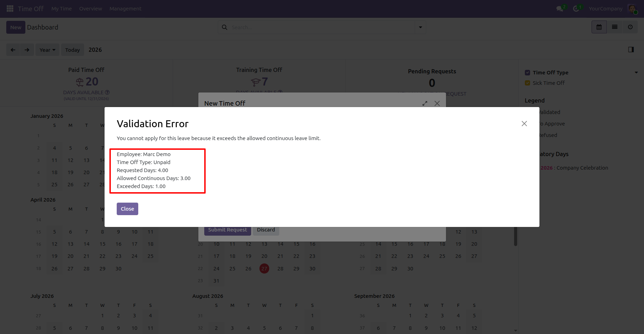Screen dimensions: 644x334
Task: Click the Time Off app title
Action: pyautogui.click(x=31, y=9)
